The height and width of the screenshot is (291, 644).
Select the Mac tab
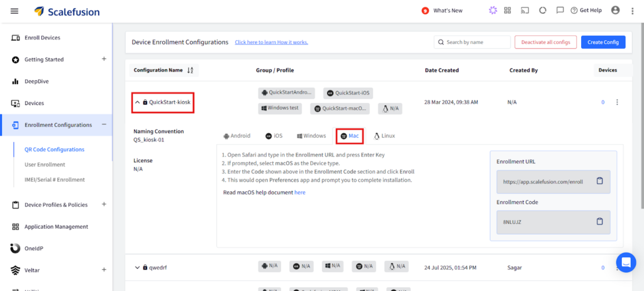[350, 136]
